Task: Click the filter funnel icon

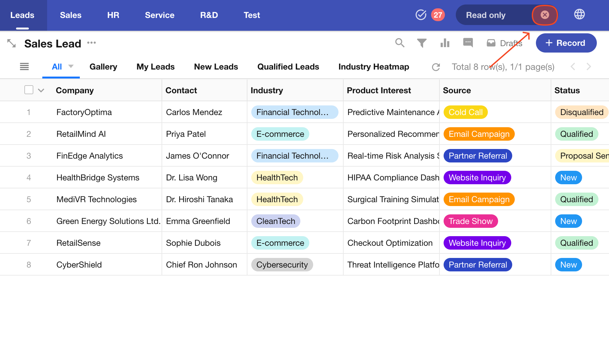Action: pyautogui.click(x=422, y=43)
